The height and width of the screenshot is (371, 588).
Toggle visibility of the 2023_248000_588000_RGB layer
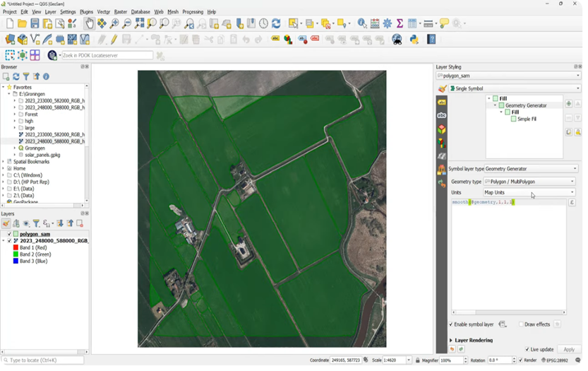point(9,241)
